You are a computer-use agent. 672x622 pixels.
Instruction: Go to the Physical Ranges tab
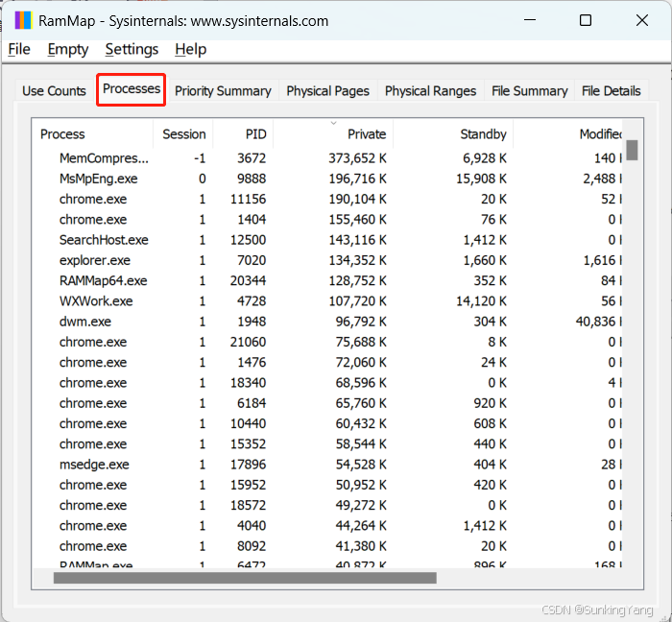[x=430, y=91]
